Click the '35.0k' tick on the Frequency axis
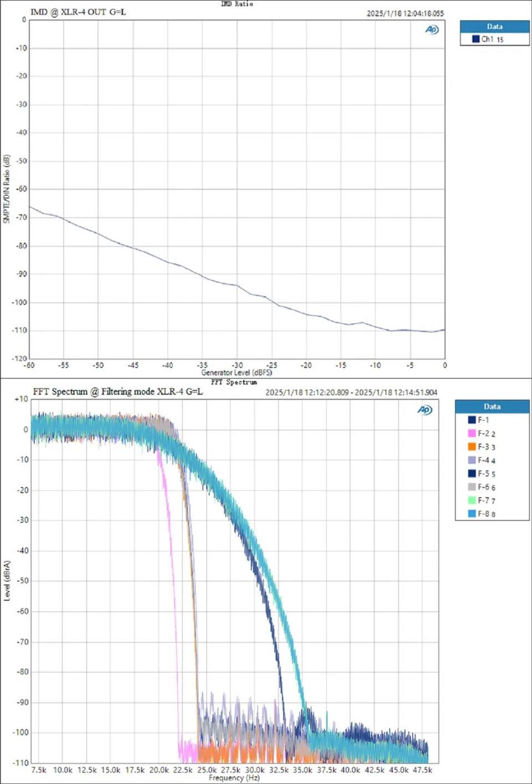Screen dimensions: 532x784 [303, 770]
